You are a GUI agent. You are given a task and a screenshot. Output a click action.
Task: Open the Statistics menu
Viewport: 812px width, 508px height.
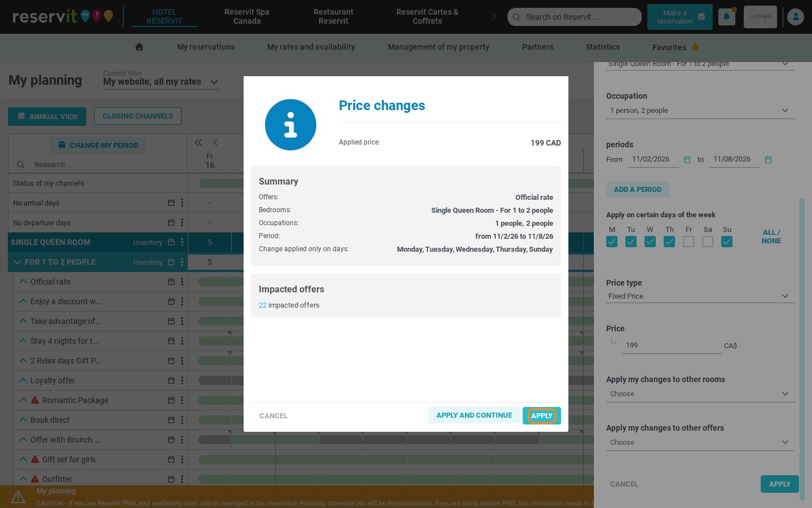click(603, 47)
